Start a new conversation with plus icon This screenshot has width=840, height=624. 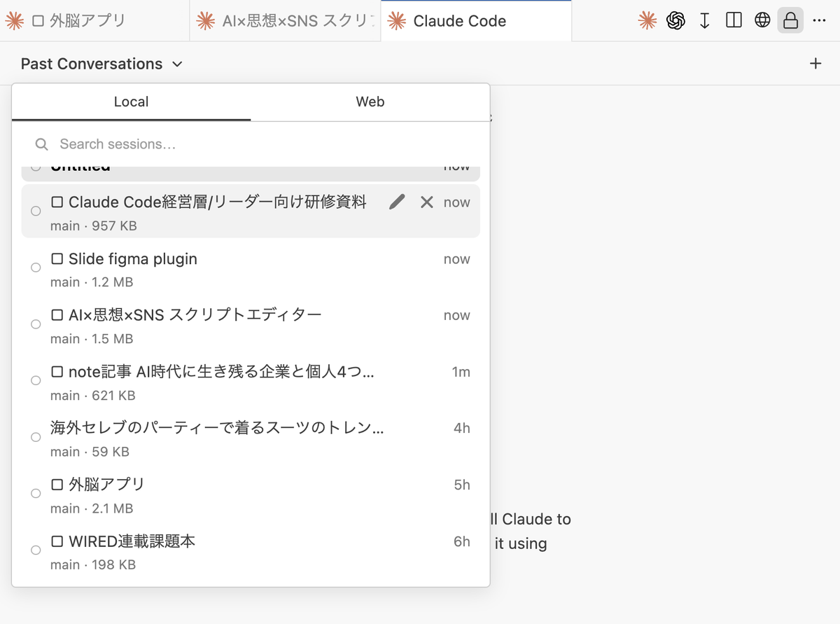coord(815,64)
